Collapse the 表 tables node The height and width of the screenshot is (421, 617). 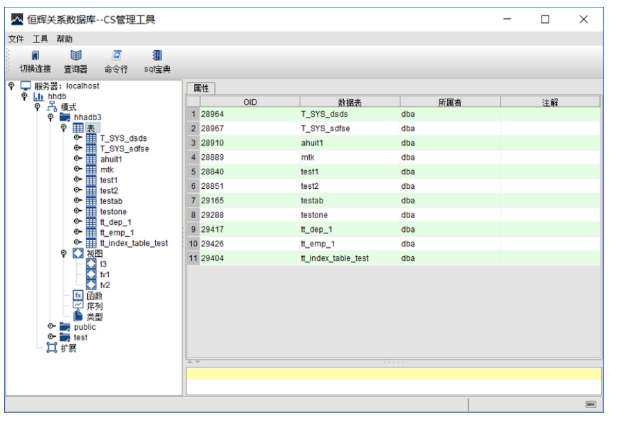[64, 127]
